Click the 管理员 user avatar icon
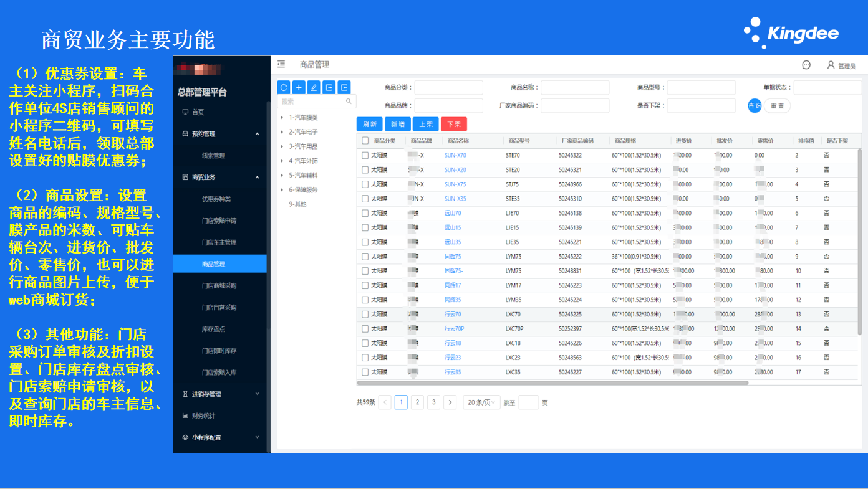Image resolution: width=868 pixels, height=489 pixels. (831, 65)
